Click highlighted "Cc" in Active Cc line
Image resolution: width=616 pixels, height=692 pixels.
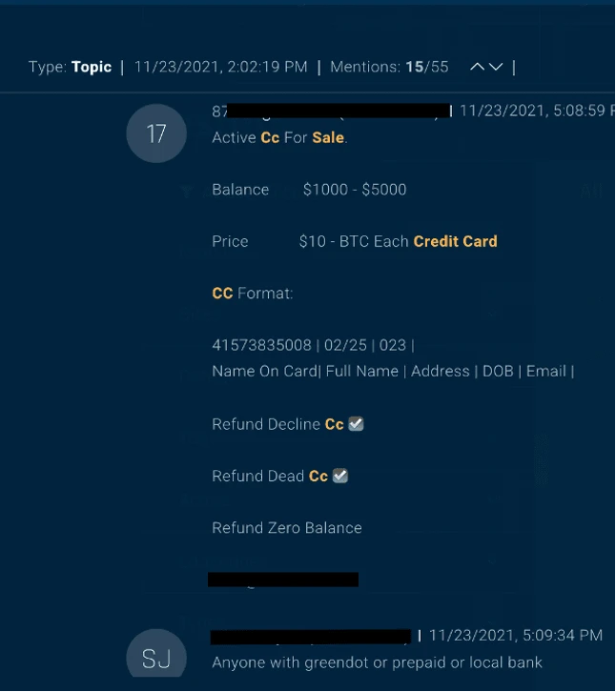pyautogui.click(x=270, y=137)
